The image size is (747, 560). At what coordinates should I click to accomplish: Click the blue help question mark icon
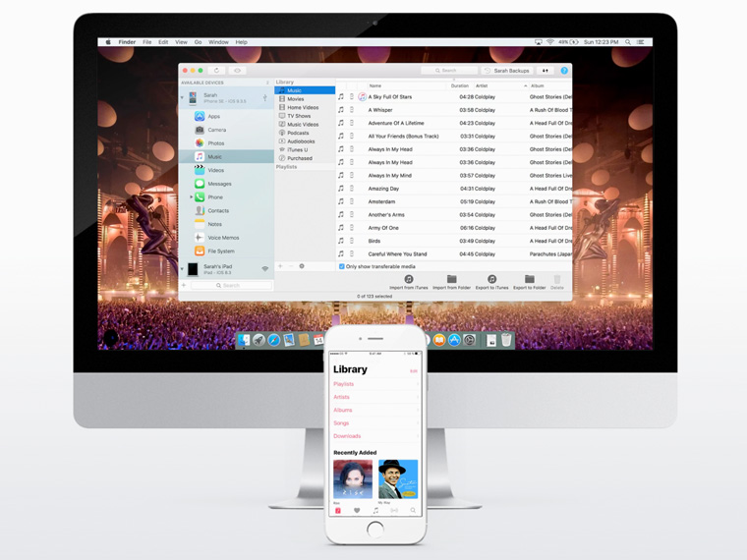[564, 71]
